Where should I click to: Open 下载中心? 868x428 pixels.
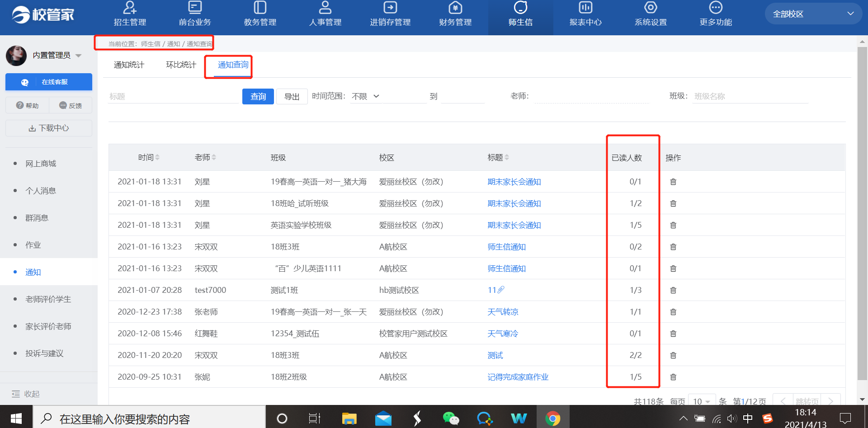point(49,128)
